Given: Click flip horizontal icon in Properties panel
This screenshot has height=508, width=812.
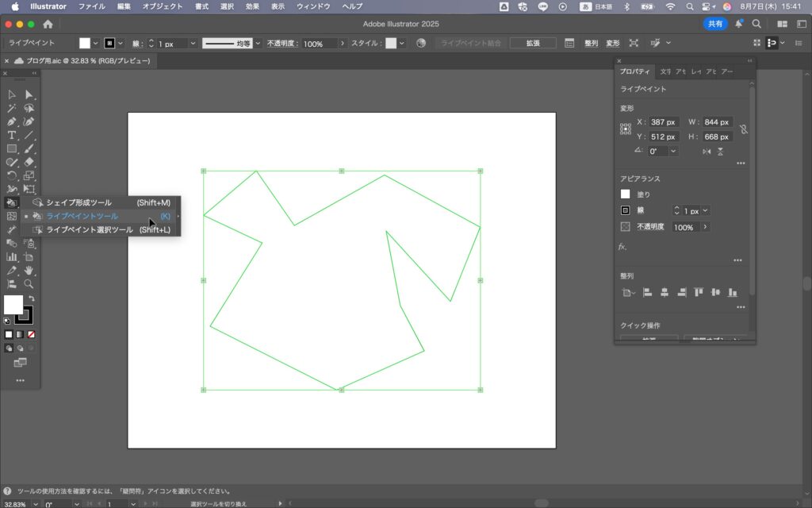Looking at the screenshot, I should 707,152.
